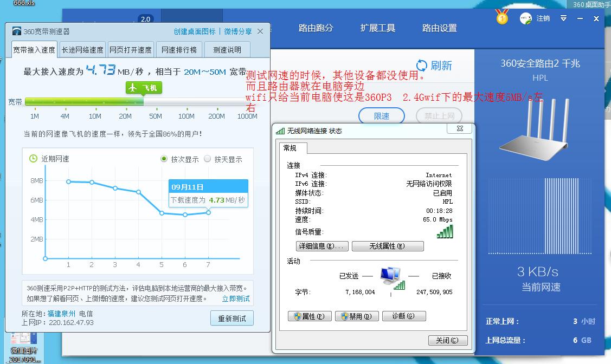Click the 详细信息 button
The image size is (611, 364).
(x=322, y=246)
